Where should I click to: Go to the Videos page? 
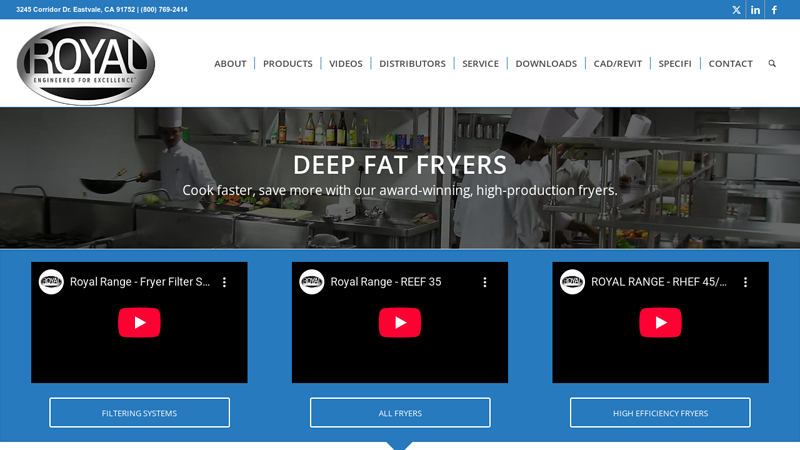click(x=345, y=64)
